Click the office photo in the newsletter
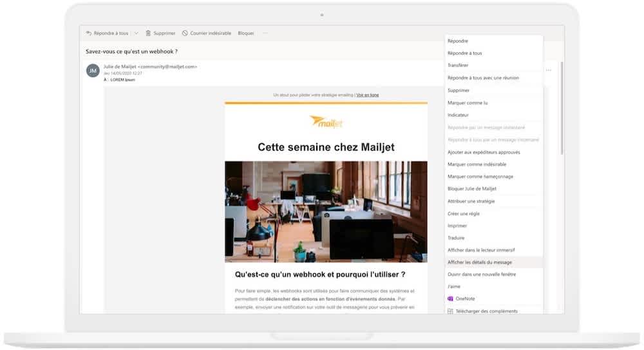This screenshot has width=644, height=350. point(326,212)
